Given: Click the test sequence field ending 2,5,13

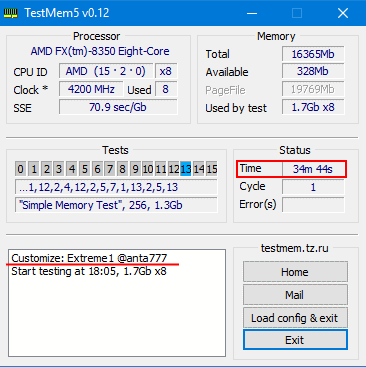Looking at the screenshot, I should click(116, 187).
